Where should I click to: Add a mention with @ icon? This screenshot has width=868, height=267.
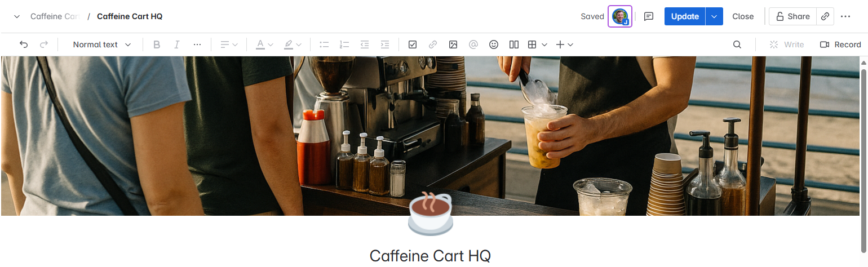(473, 44)
